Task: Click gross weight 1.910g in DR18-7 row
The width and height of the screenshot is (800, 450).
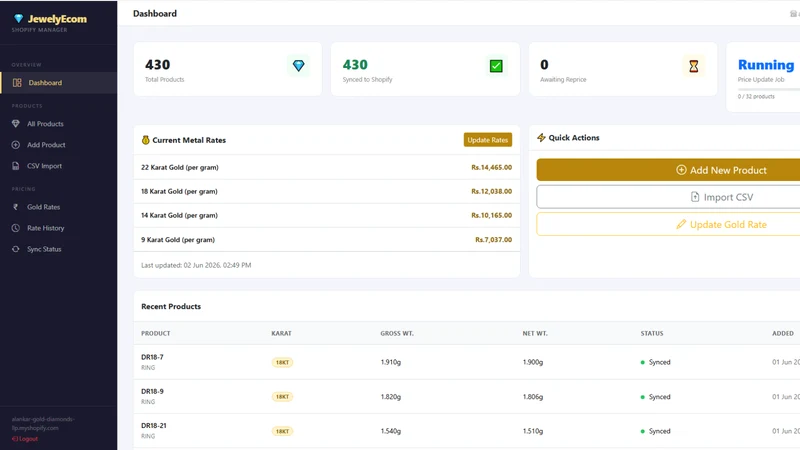Action: pyautogui.click(x=391, y=362)
